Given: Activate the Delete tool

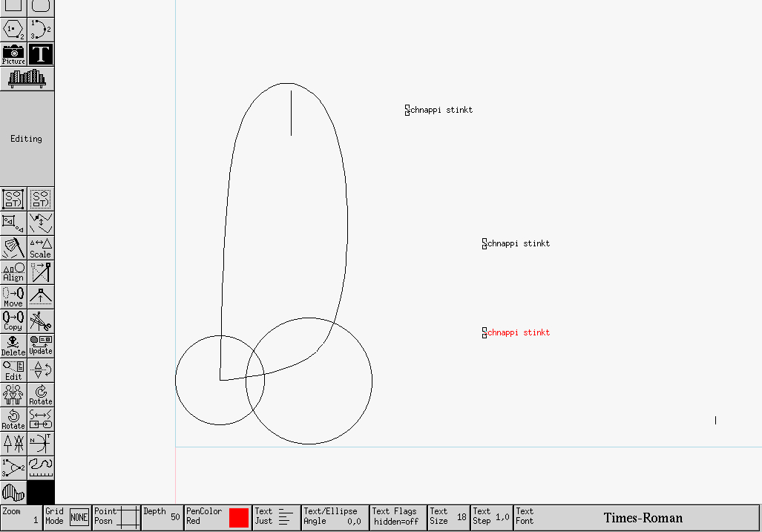Looking at the screenshot, I should tap(13, 346).
